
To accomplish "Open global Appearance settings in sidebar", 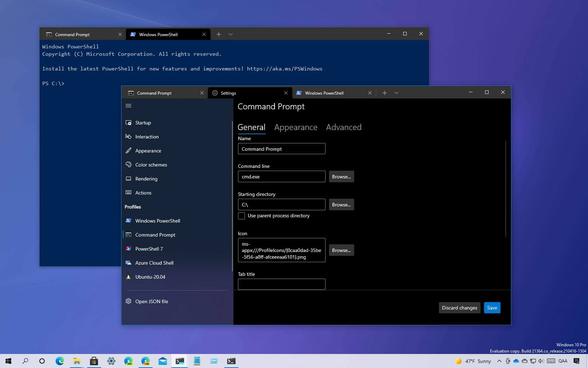I will (177, 151).
